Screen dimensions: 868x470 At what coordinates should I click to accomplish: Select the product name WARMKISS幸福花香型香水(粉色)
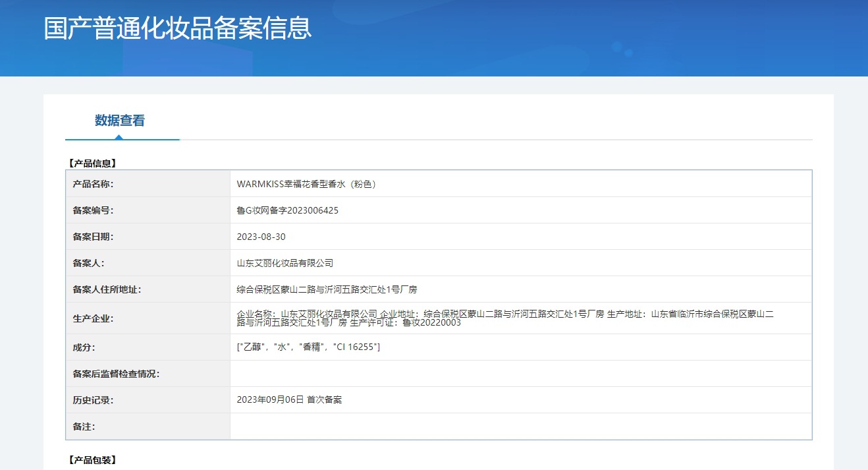tap(308, 184)
